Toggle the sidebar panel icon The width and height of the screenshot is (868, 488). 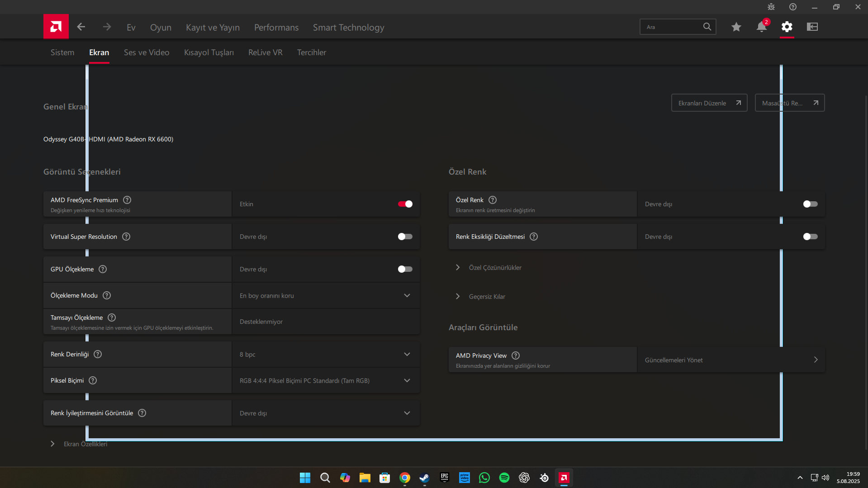(812, 27)
